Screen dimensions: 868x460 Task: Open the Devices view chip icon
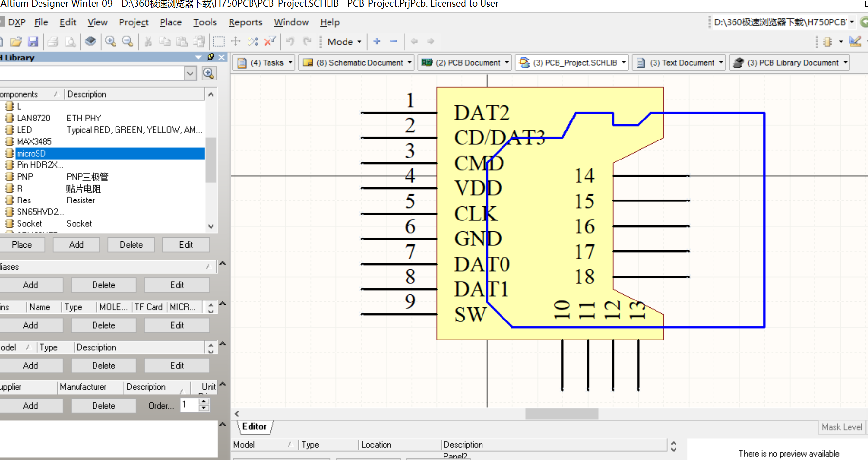pyautogui.click(x=90, y=41)
